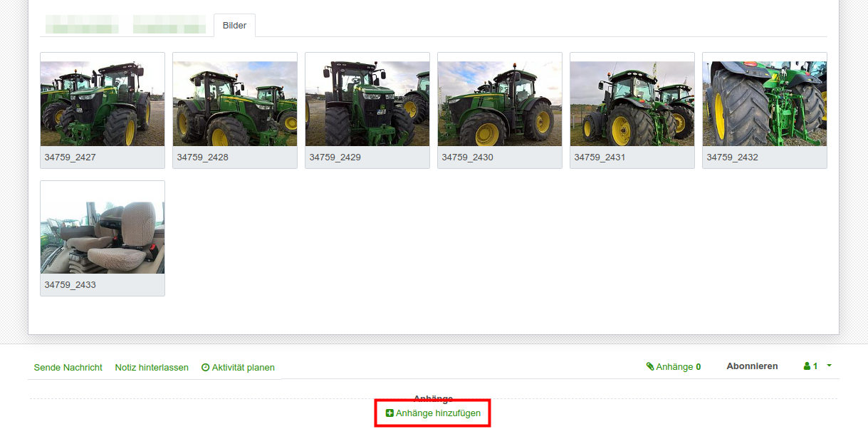Expand the followers dropdown caret
868x439 pixels.
[x=829, y=366]
